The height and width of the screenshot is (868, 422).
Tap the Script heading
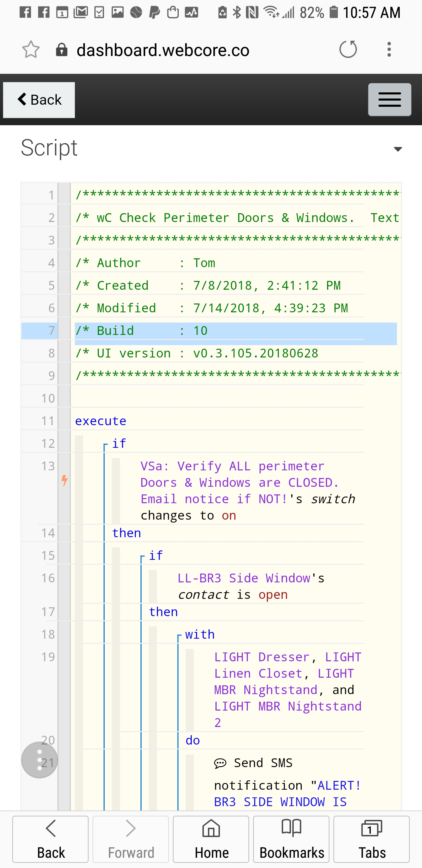[x=49, y=148]
